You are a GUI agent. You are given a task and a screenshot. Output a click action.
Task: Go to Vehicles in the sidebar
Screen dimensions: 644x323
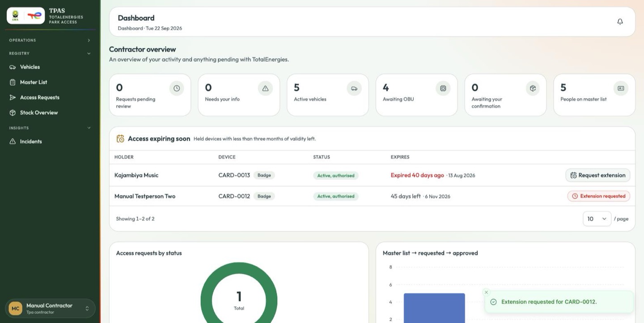[x=50, y=67]
